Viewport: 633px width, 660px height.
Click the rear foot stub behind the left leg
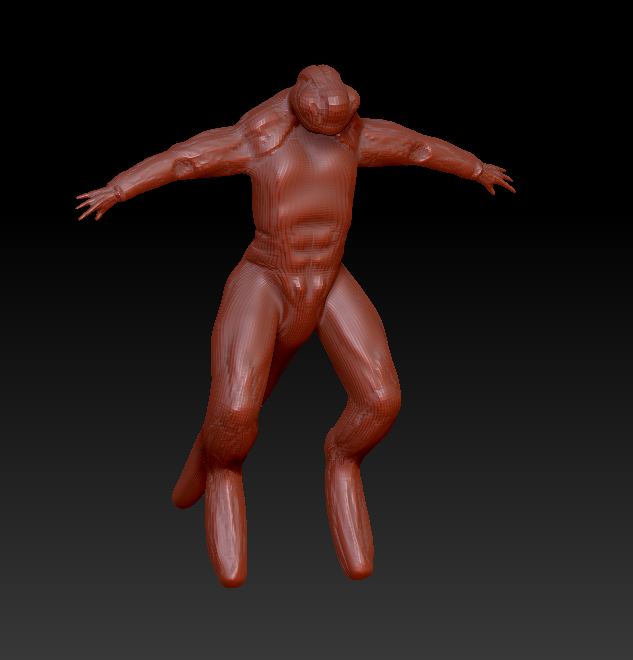[x=187, y=480]
